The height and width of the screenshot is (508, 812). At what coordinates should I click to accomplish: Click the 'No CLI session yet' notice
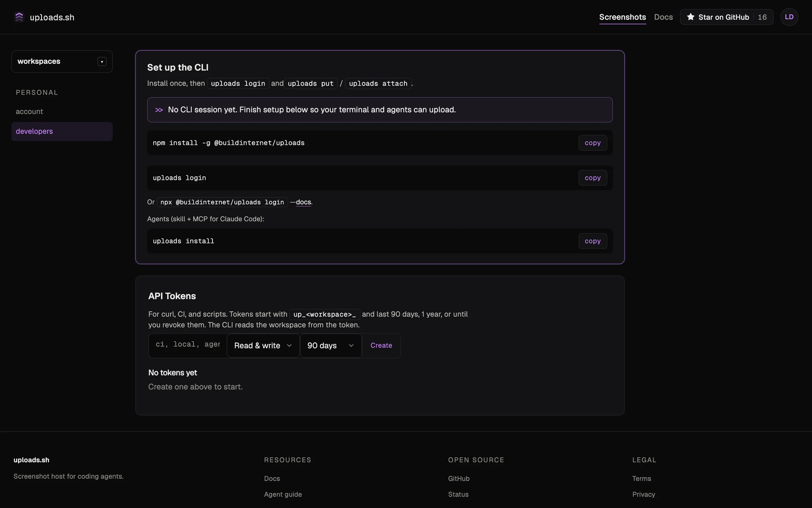pyautogui.click(x=380, y=110)
